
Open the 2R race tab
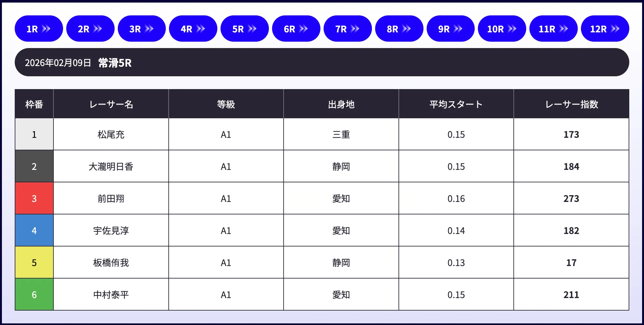[90, 29]
